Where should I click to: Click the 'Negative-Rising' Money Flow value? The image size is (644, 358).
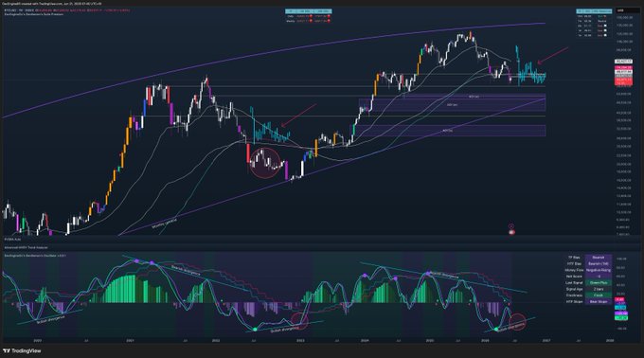(x=599, y=270)
